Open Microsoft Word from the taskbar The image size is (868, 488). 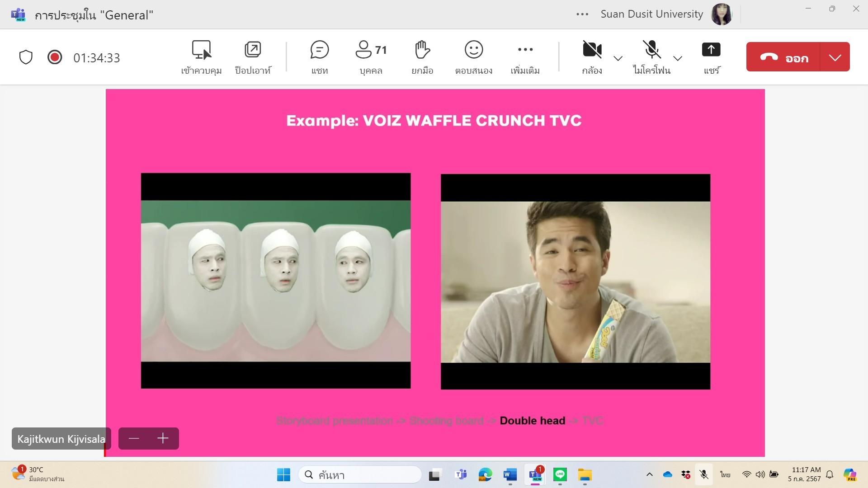click(510, 475)
